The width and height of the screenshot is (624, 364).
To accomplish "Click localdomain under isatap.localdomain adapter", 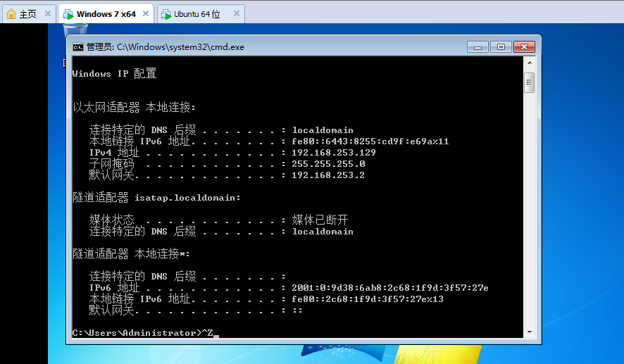I will click(x=323, y=232).
